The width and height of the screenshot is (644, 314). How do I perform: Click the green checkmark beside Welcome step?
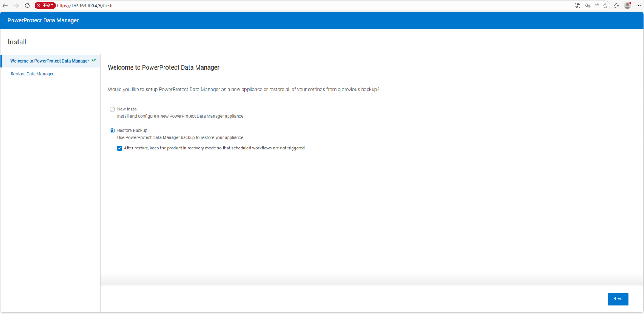(94, 60)
